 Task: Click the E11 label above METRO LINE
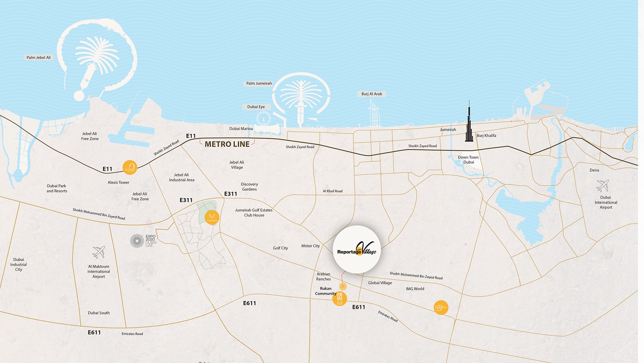coord(191,136)
